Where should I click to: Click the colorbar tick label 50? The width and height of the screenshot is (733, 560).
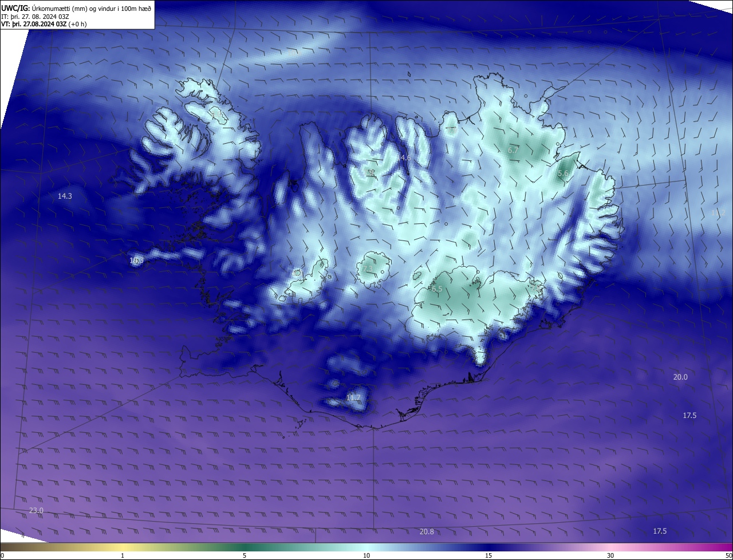tap(728, 555)
